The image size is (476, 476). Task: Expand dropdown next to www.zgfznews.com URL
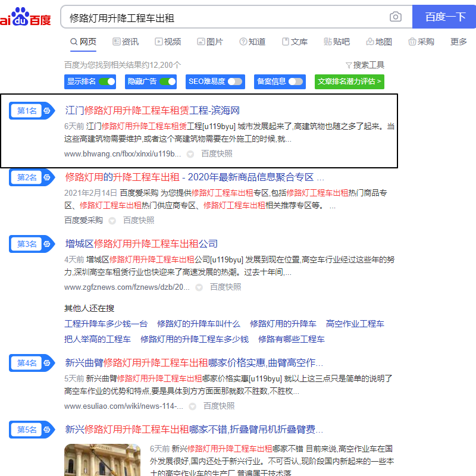point(199,287)
